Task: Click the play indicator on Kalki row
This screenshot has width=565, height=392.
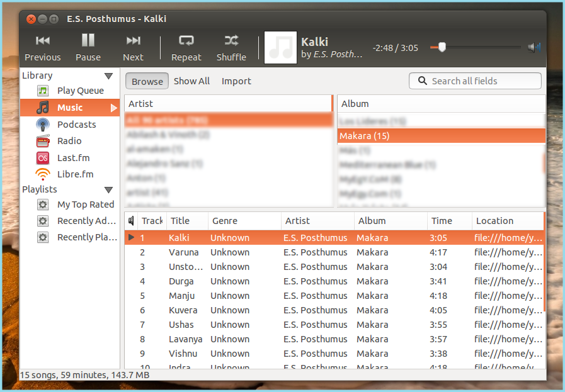Action: pos(131,238)
